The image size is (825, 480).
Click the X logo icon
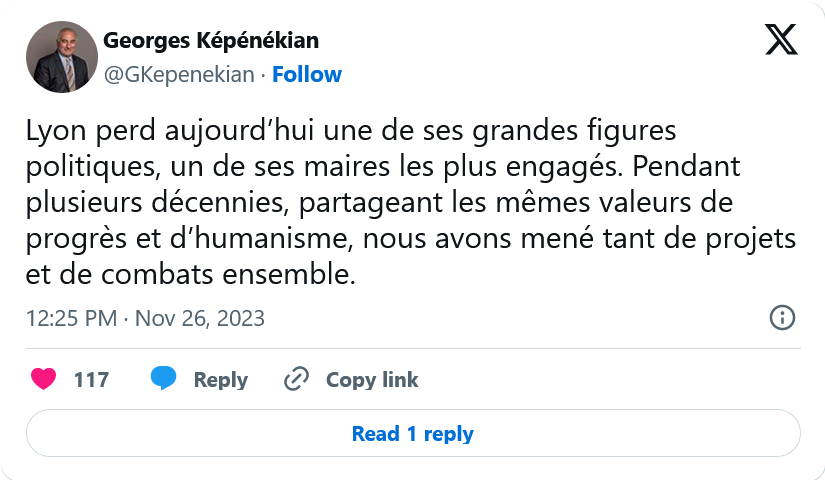tap(781, 39)
